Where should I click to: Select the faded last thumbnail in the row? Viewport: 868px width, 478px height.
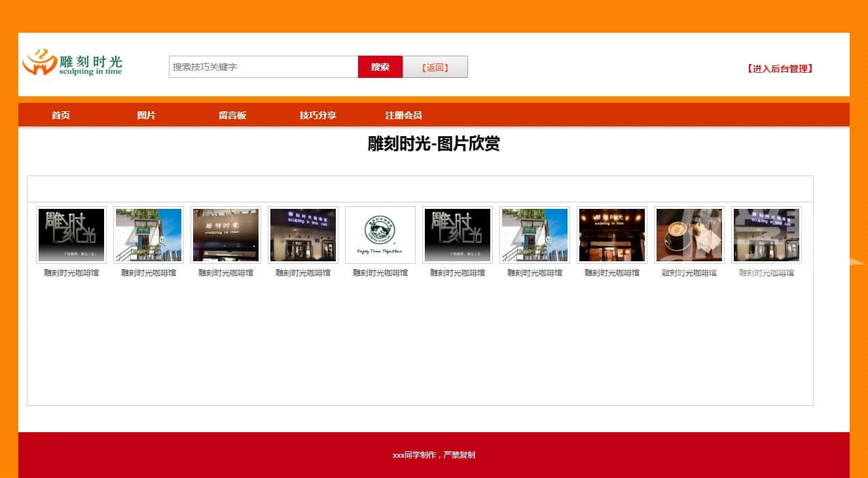pos(767,235)
